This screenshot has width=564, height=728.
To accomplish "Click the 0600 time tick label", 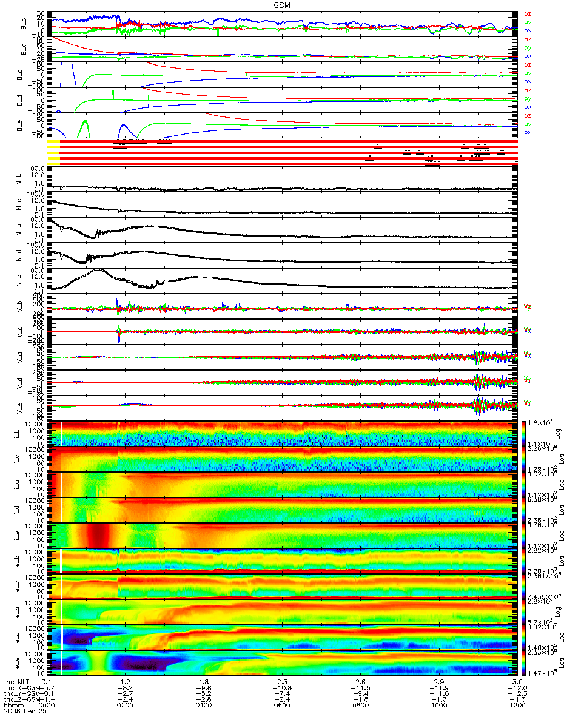I will tap(283, 705).
